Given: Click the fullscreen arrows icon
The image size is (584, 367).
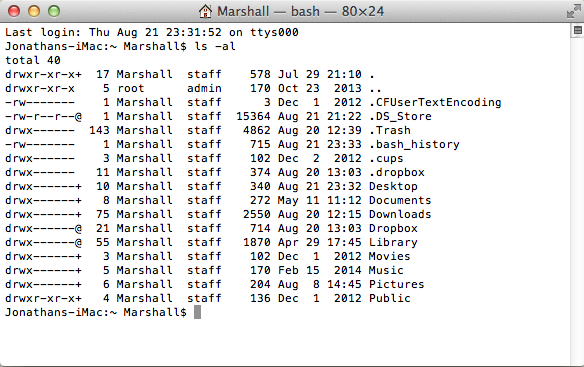Looking at the screenshot, I should point(573,11).
